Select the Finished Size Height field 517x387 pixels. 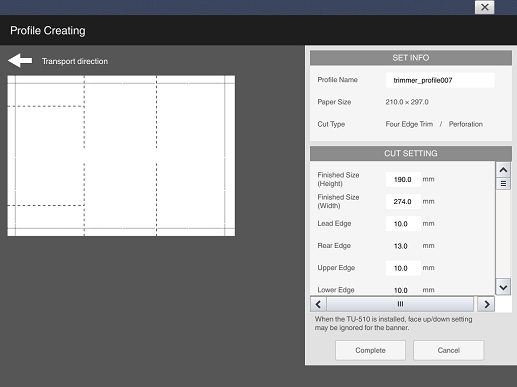click(403, 179)
